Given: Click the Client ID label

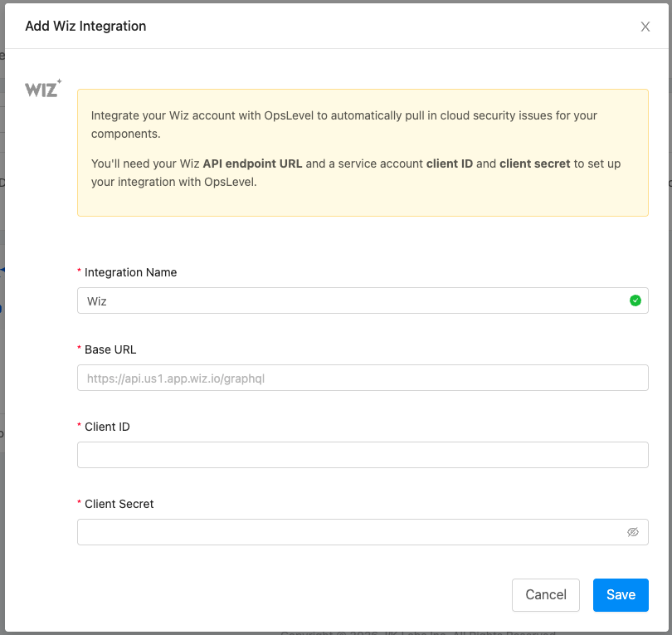Looking at the screenshot, I should [107, 427].
